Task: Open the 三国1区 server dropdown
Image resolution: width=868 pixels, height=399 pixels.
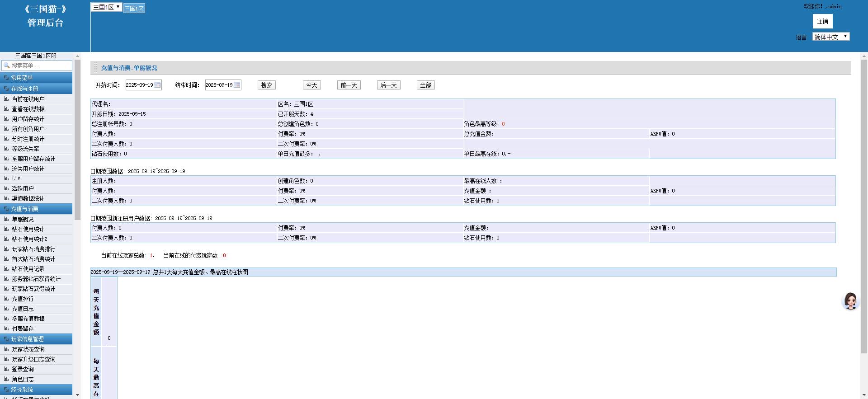Action: tap(106, 7)
